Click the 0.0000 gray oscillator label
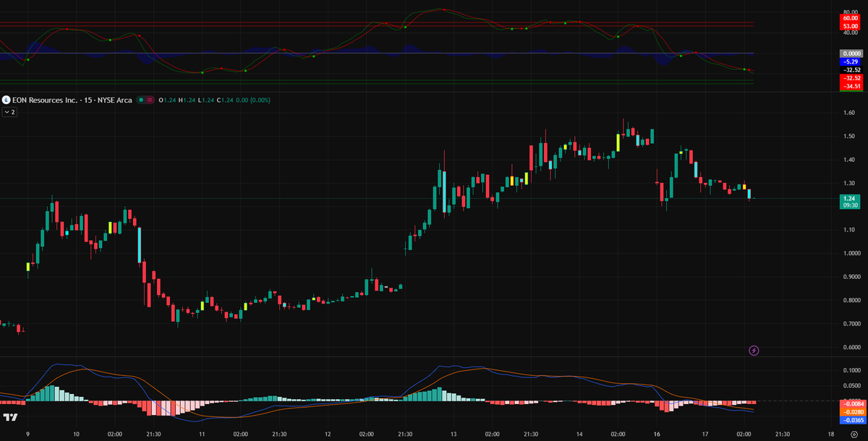Viewport: 868px width, 441px height. point(851,53)
